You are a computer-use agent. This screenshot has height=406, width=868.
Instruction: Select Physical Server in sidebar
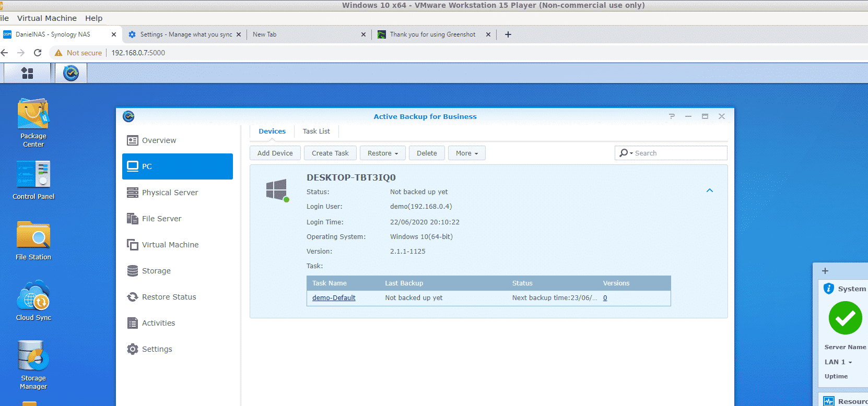[x=170, y=193]
